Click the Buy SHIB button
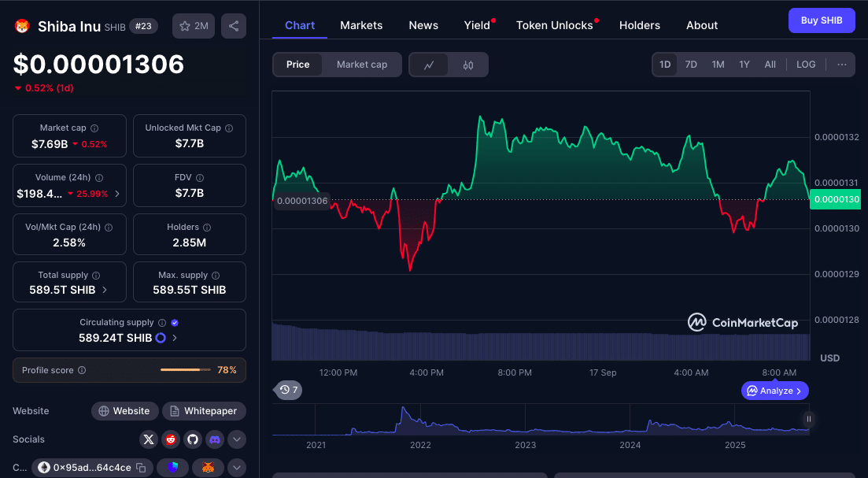This screenshot has width=868, height=478. click(822, 20)
